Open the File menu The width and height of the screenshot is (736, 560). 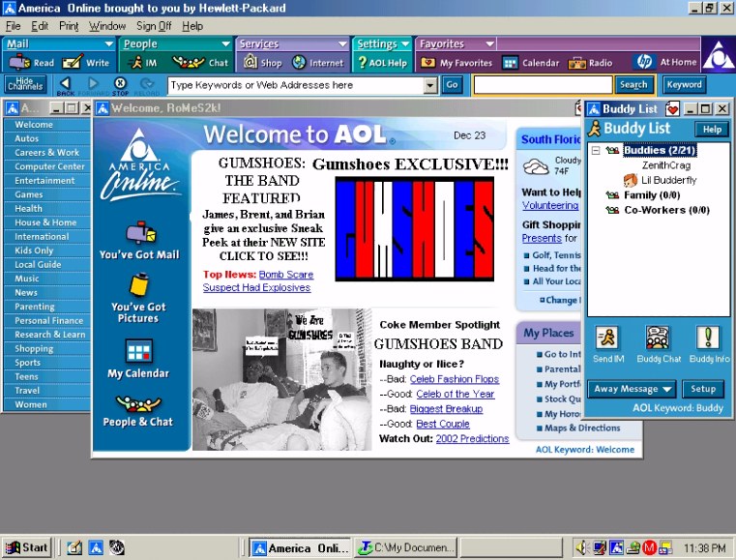[13, 26]
